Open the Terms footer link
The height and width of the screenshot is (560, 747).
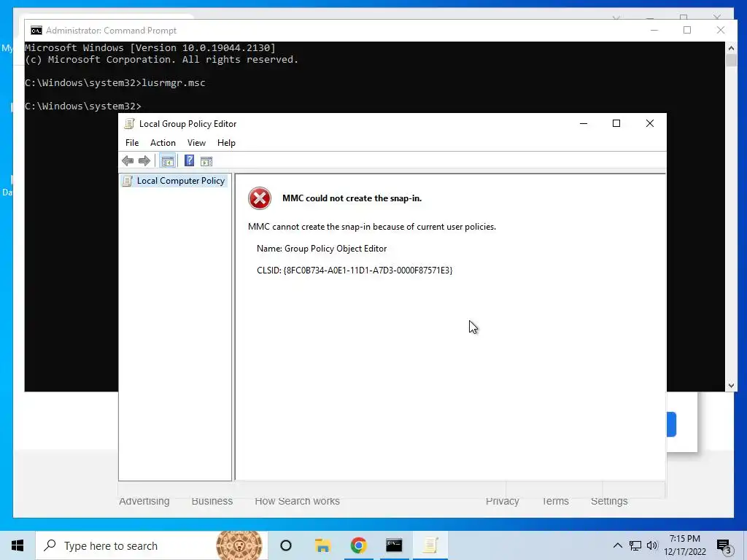tap(555, 501)
